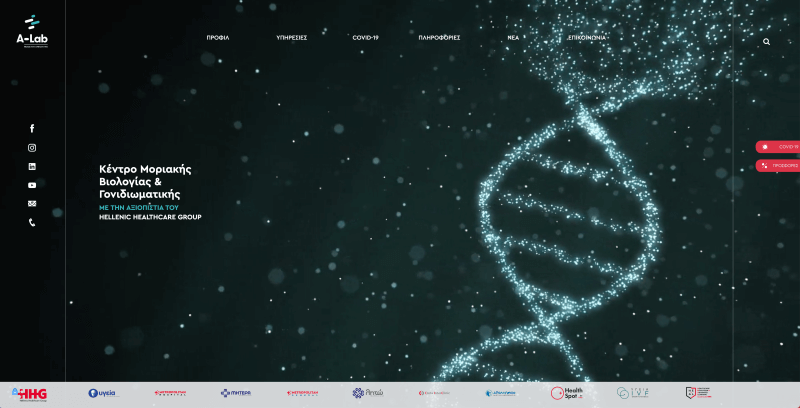Screen dimensions: 800x408
Task: Open the Υγεία logo link
Action: click(102, 393)
